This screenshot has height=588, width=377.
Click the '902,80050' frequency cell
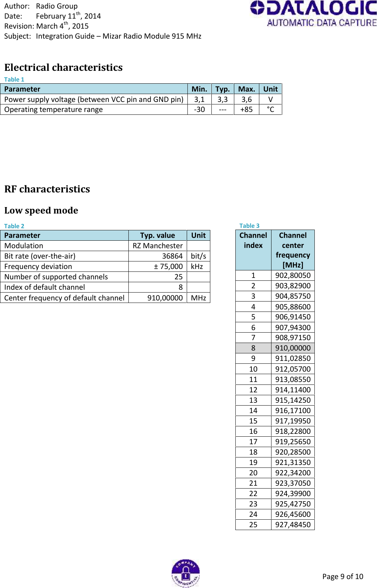tap(293, 275)
